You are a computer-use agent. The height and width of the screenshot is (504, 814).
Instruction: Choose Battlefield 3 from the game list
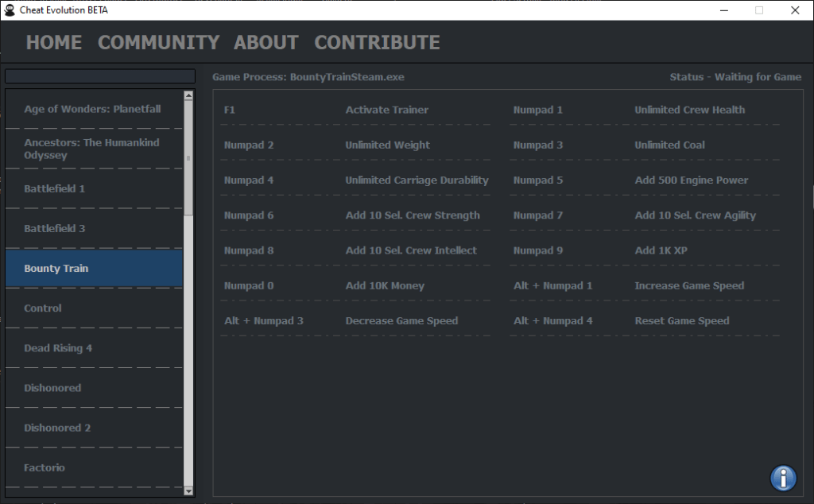(94, 228)
